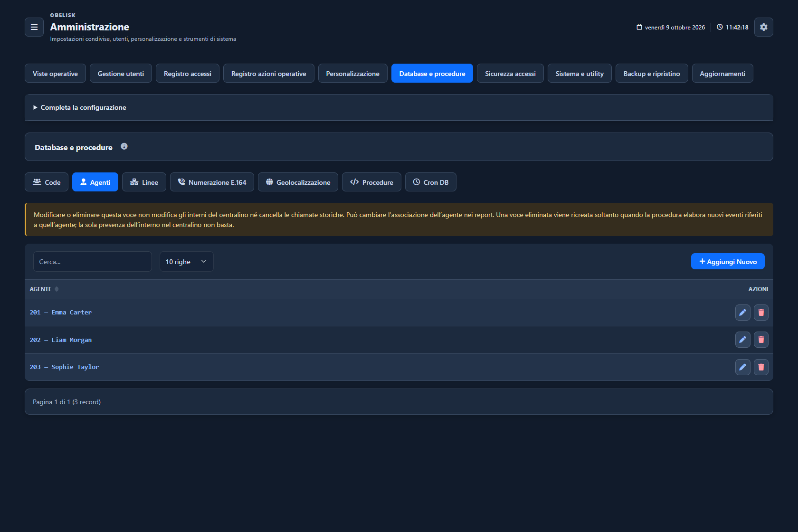Viewport: 798px width, 532px height.
Task: Select the Database e procedure tab
Action: [432, 73]
